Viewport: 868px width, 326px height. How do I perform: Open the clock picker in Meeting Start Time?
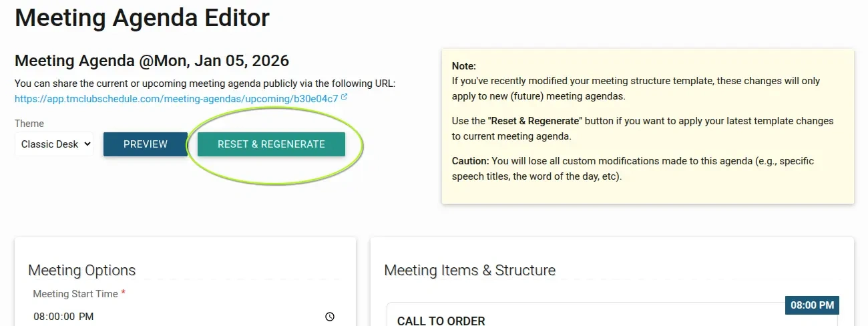click(329, 317)
